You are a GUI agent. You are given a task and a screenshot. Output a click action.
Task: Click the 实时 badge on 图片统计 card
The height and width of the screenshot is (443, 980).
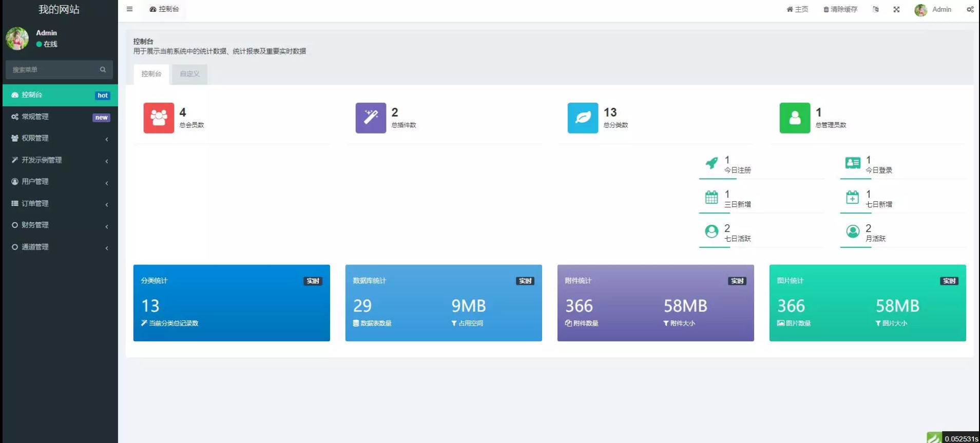point(949,281)
